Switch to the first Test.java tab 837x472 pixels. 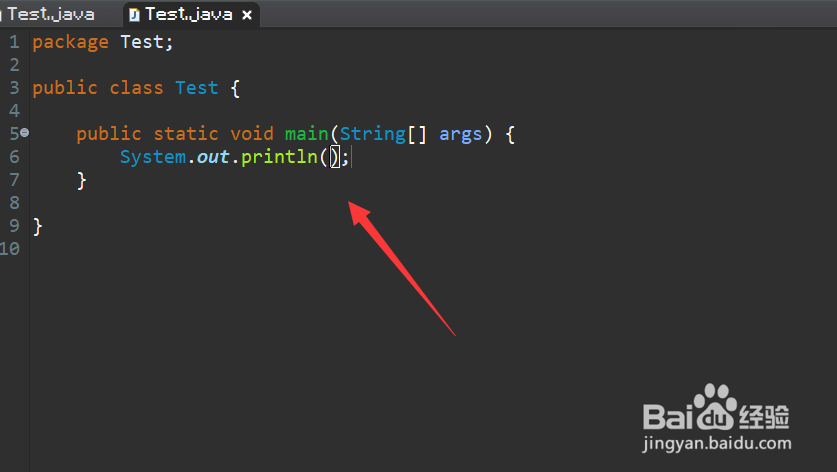click(50, 14)
